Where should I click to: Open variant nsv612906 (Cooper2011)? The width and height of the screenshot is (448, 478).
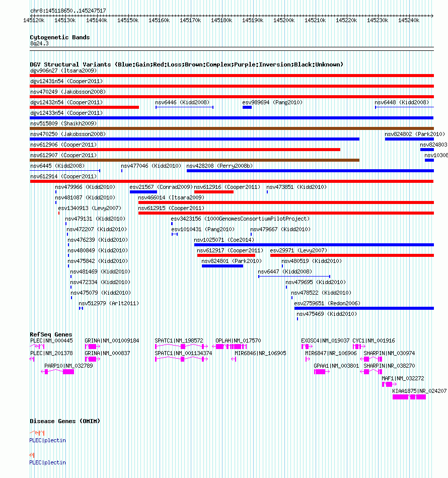pyautogui.click(x=185, y=150)
